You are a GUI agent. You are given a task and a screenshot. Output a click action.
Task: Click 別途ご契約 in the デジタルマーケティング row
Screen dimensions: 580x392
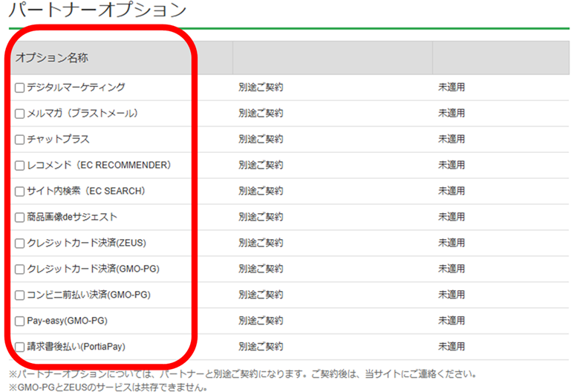point(261,88)
